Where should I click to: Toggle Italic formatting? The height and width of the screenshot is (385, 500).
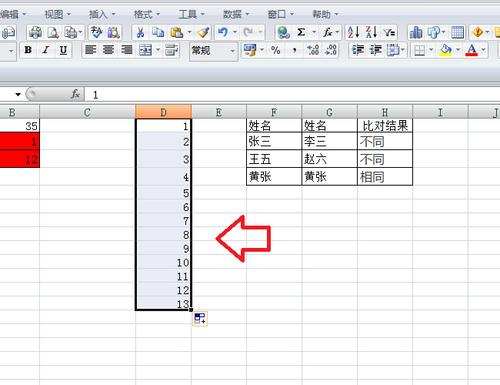coord(46,50)
